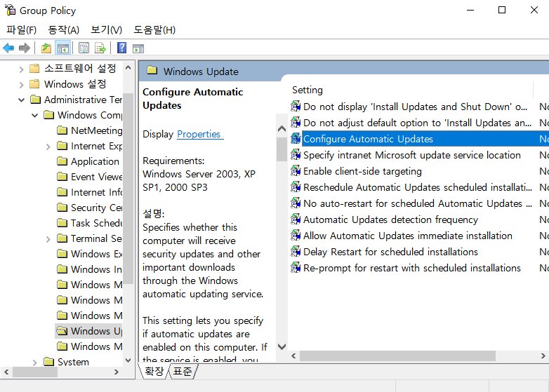Open the 동작(A) menu

click(x=63, y=30)
